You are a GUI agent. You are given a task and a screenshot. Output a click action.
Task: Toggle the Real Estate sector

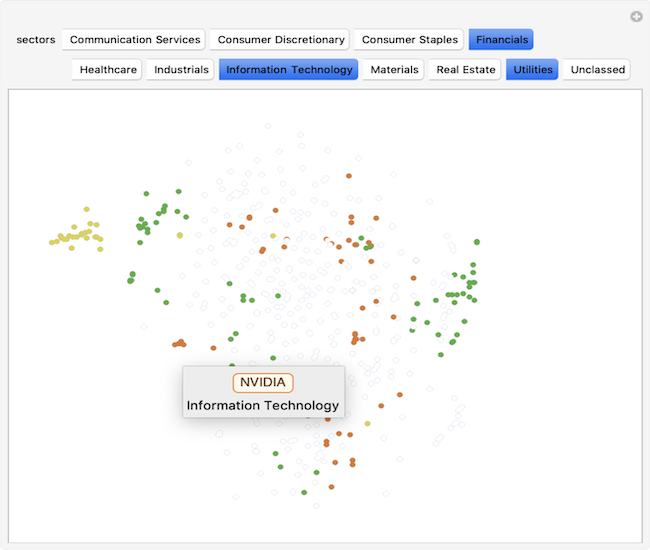point(466,70)
